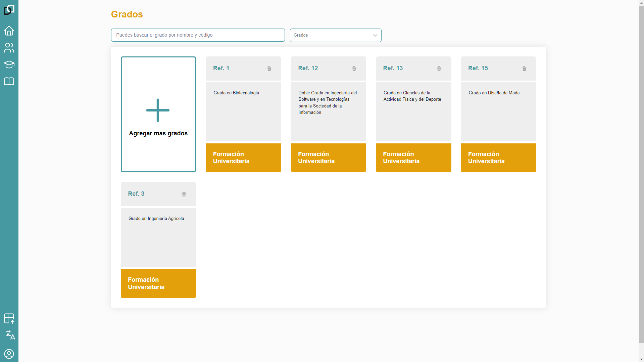Screen dimensions: 644x362
Task: Click Formación Universitaria on Ref. 1 card
Action: coord(243,158)
